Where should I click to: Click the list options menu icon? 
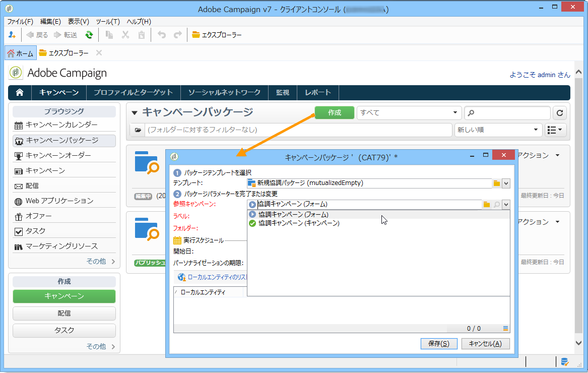(x=505, y=328)
